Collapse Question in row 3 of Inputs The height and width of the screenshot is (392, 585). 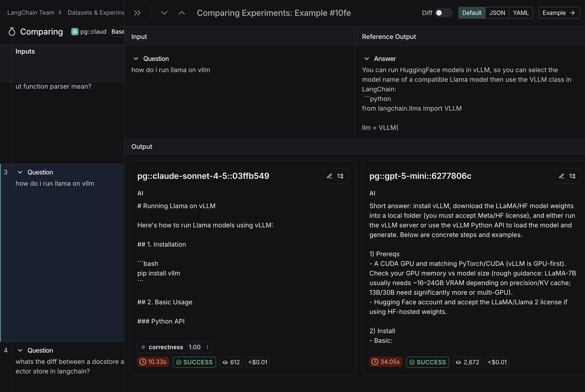pos(21,172)
